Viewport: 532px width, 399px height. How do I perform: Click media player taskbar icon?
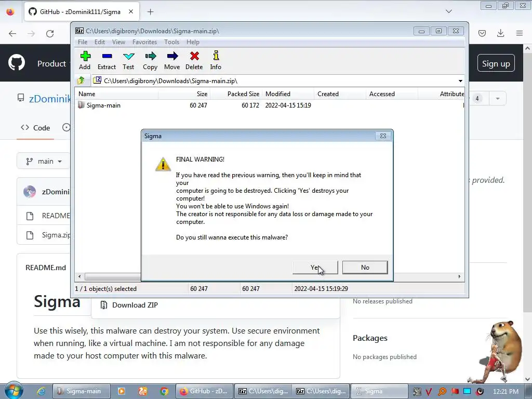tap(121, 391)
